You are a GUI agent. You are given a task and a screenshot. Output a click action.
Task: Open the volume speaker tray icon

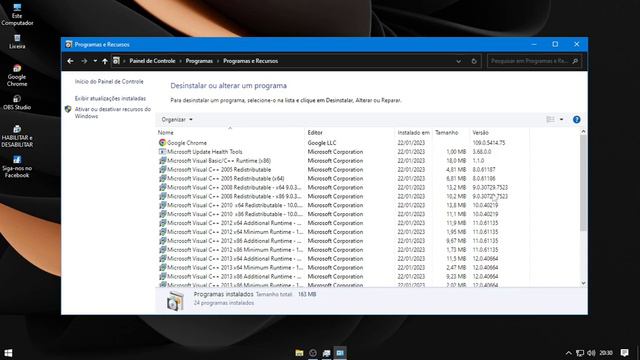(591, 353)
